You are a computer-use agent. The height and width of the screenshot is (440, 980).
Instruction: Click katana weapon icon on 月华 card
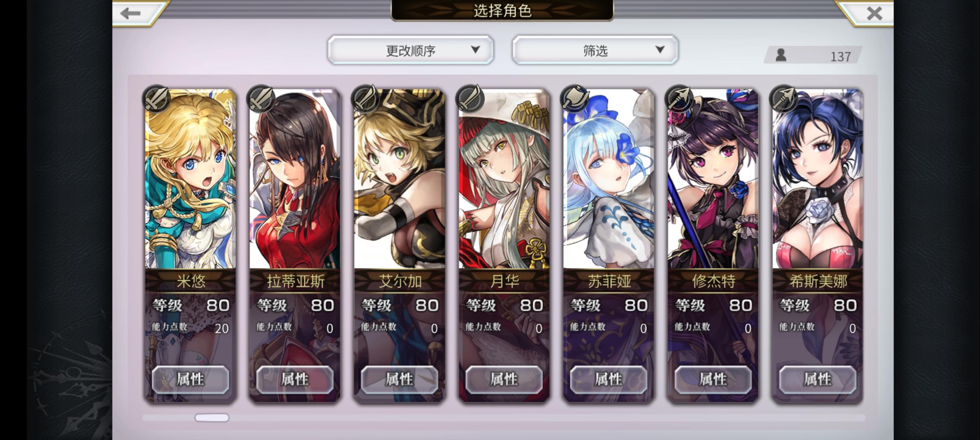tap(470, 99)
